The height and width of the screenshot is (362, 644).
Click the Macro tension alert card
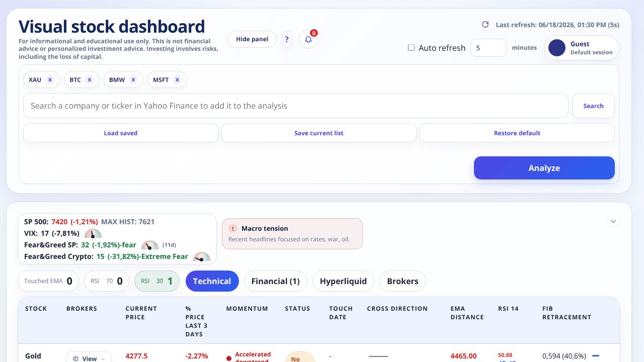292,234
